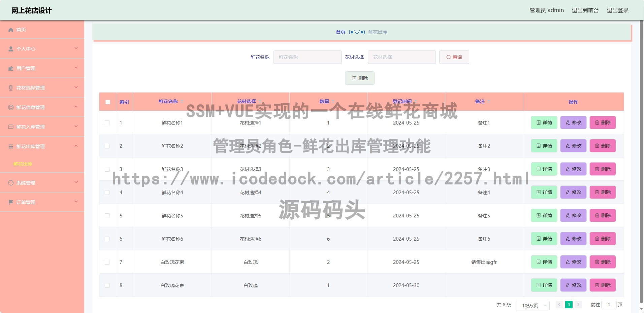Click the 鲜花信息管理 sidebar icon
Viewport: 644px width, 313px height.
(x=11, y=108)
